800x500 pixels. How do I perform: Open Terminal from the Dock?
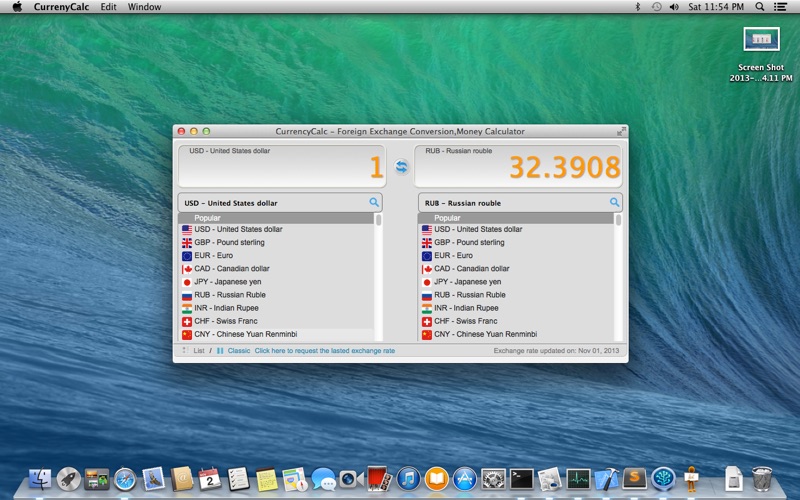[x=521, y=479]
